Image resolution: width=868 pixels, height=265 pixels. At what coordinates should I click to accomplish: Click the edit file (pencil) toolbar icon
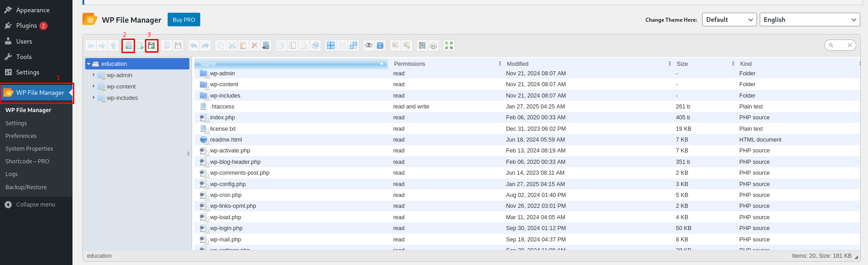pos(304,45)
